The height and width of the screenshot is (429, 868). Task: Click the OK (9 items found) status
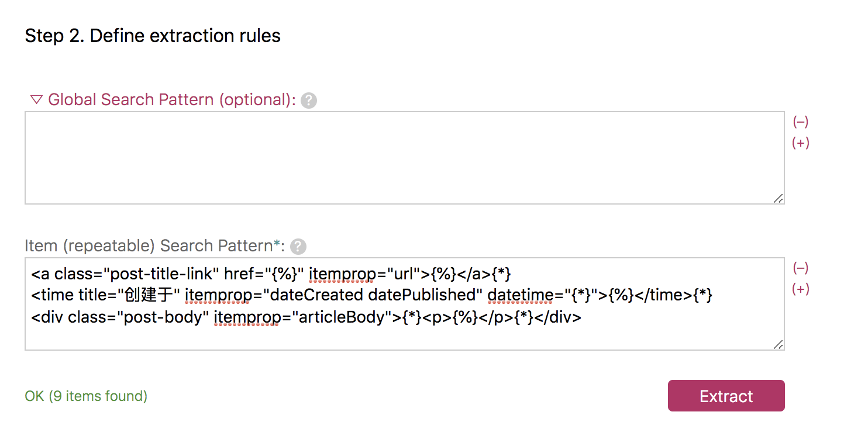pyautogui.click(x=86, y=396)
